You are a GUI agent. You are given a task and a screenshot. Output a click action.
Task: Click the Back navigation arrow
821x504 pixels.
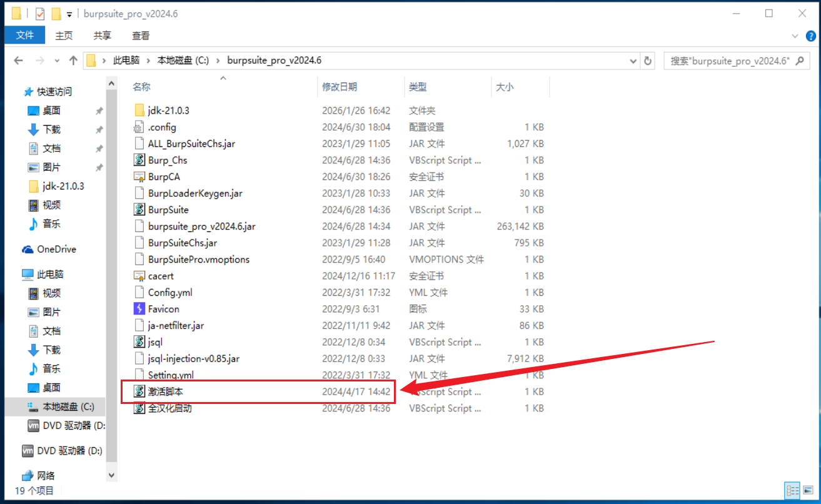coord(18,61)
